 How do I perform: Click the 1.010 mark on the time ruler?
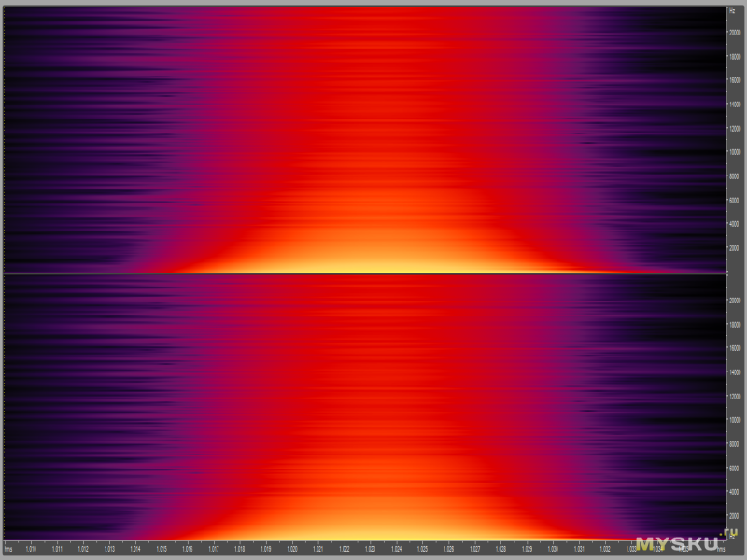click(x=34, y=549)
